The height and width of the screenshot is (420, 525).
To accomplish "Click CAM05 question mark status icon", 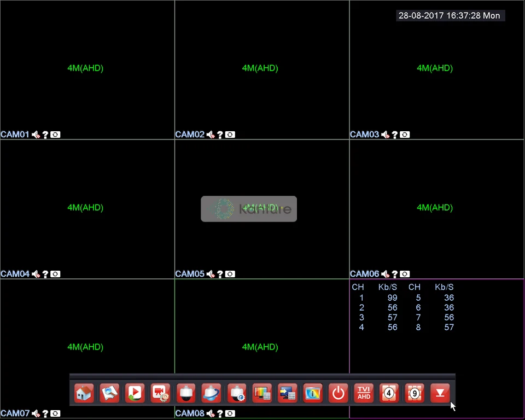I will pyautogui.click(x=220, y=274).
